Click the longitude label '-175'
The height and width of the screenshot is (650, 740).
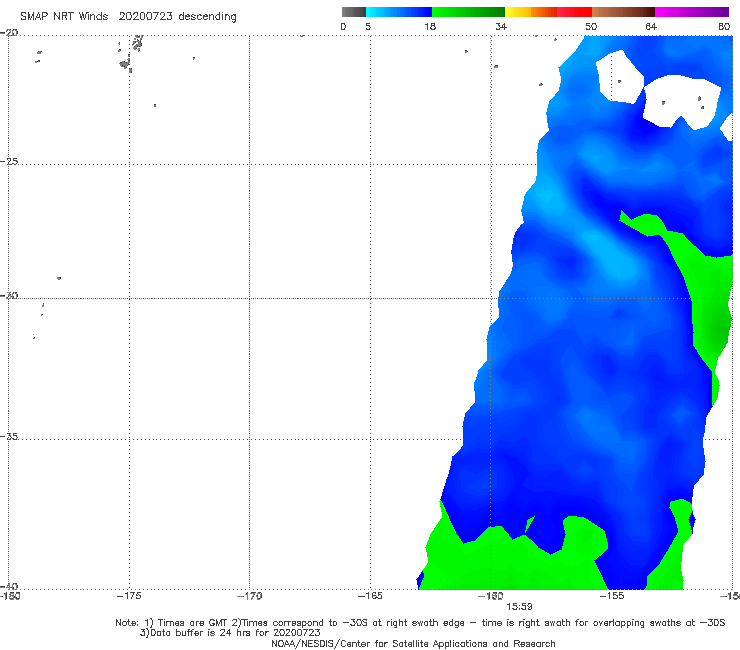[x=129, y=596]
